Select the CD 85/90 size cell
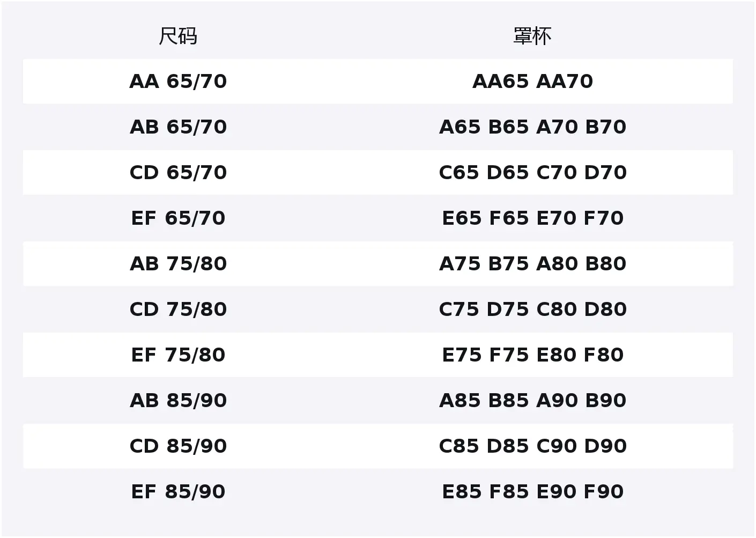The image size is (756, 538). pyautogui.click(x=178, y=446)
